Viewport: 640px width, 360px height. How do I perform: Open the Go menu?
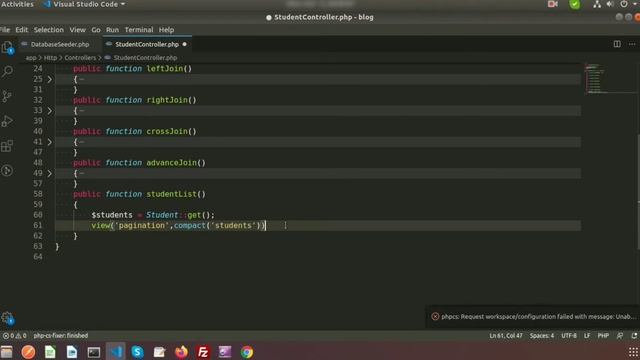coord(96,30)
